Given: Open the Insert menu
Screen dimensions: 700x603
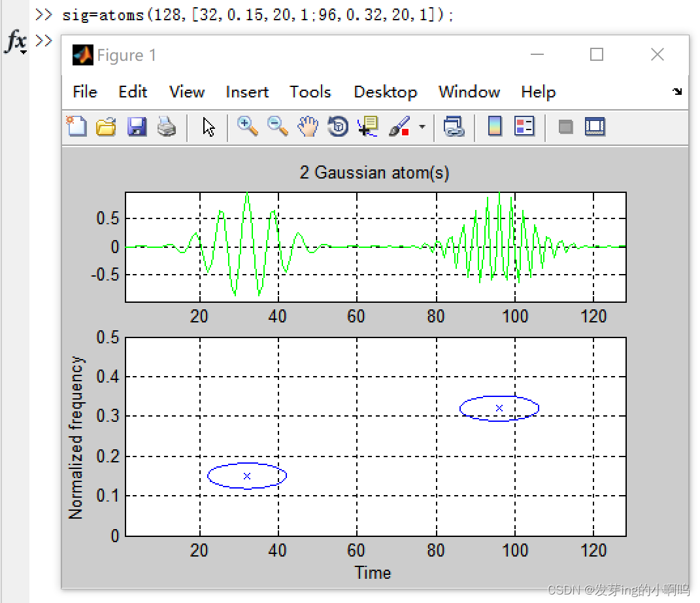Looking at the screenshot, I should tap(247, 92).
